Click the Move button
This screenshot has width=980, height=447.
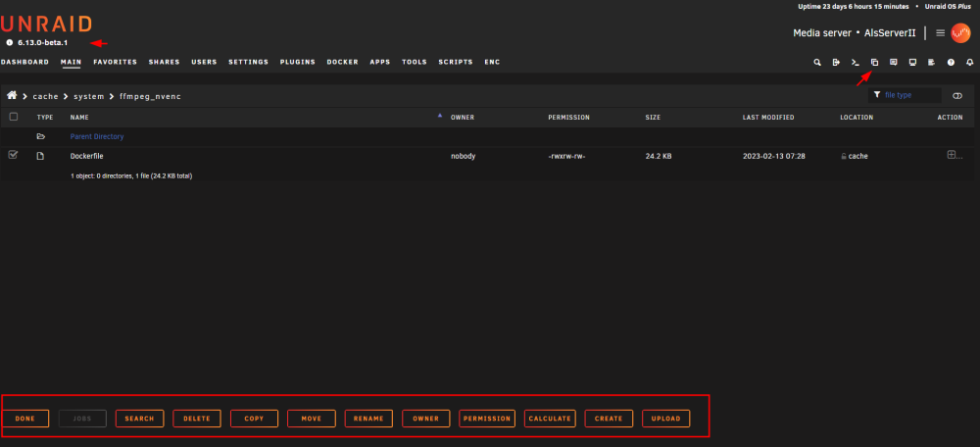312,419
